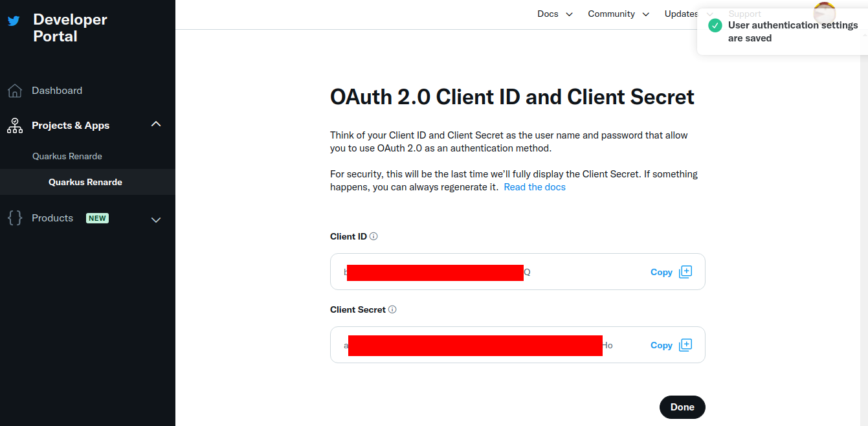Expand the Products section
The image size is (868, 426).
coord(156,219)
